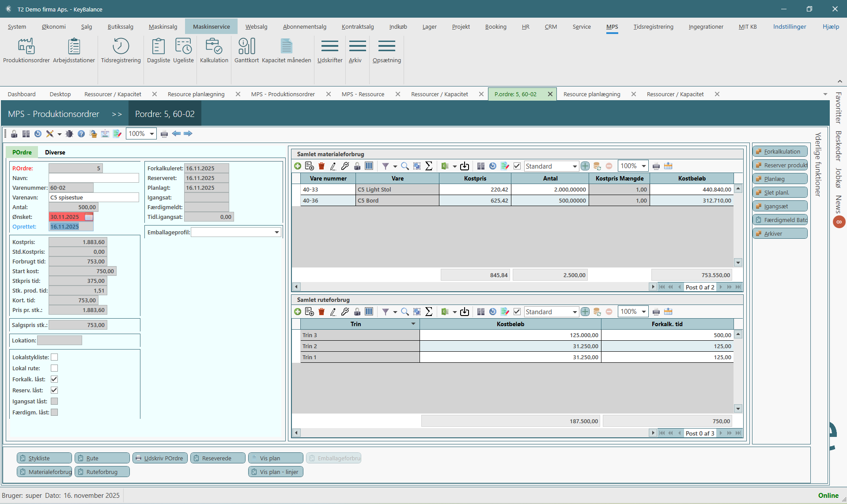The image size is (847, 504).
Task: Open the 100% zoom dropdown in main toolbar
Action: click(x=151, y=134)
